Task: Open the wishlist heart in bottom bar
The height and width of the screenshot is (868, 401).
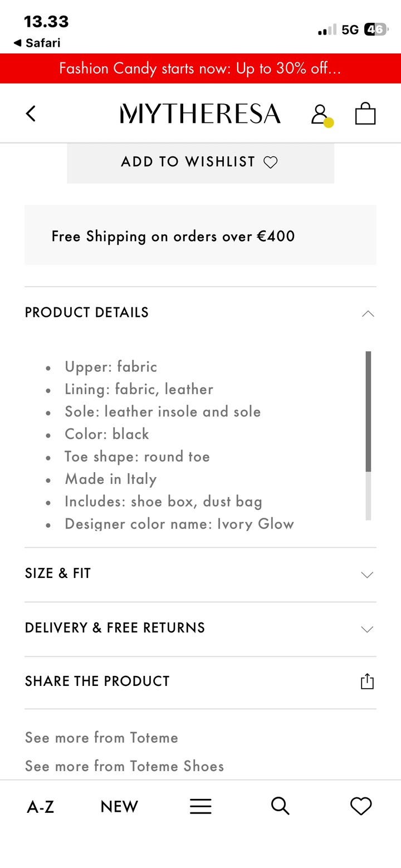Action: pos(361,806)
